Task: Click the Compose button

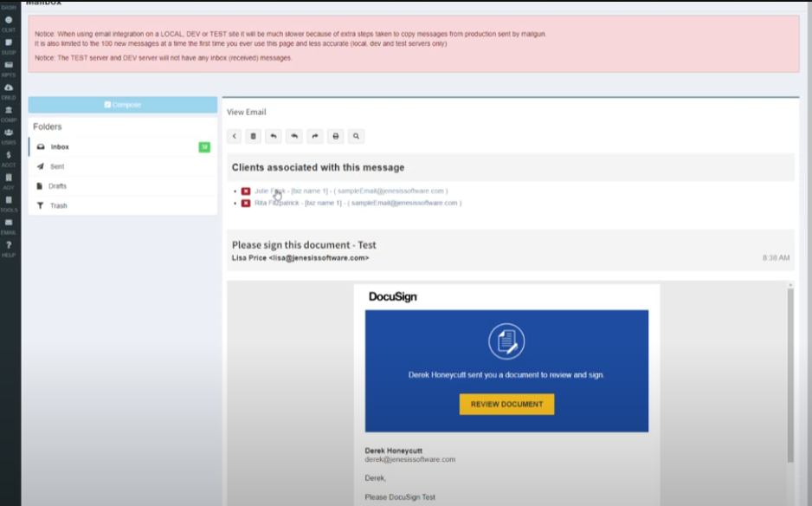Action: 123,105
